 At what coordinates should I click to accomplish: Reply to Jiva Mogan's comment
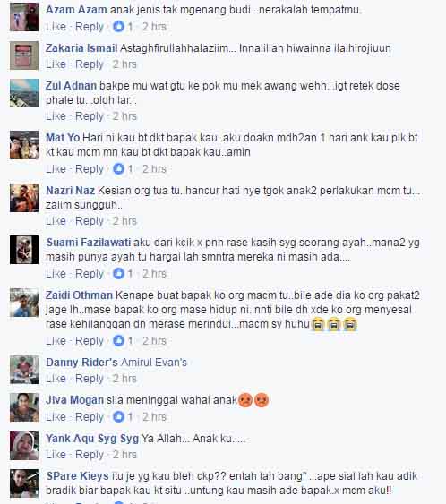(x=90, y=417)
